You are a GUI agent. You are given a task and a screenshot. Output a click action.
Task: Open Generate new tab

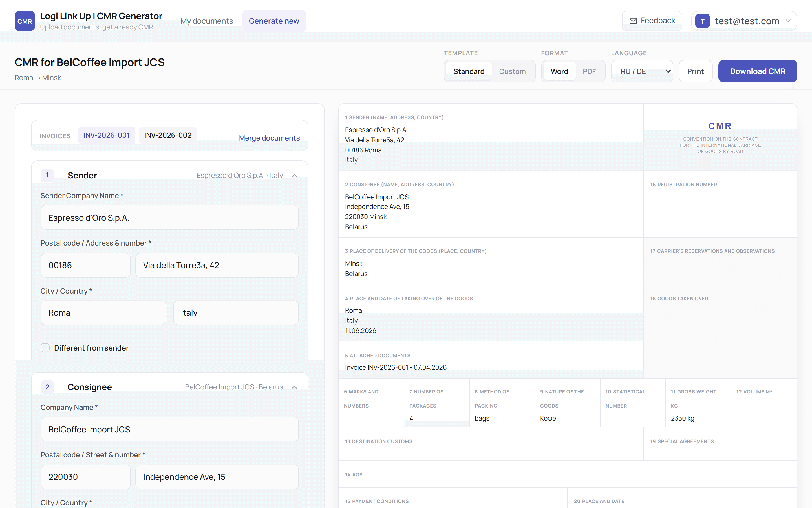click(274, 21)
